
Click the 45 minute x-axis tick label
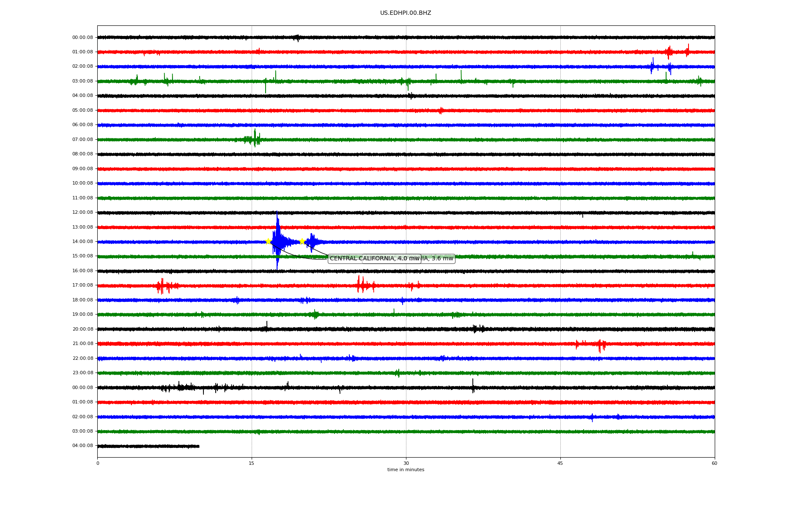[560, 463]
